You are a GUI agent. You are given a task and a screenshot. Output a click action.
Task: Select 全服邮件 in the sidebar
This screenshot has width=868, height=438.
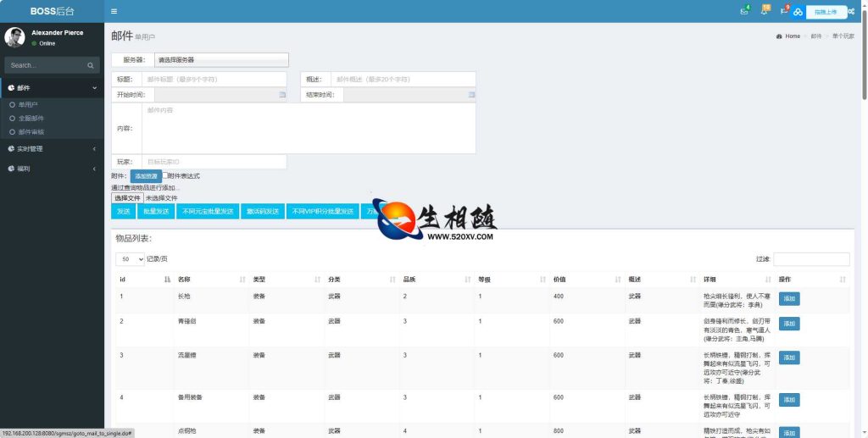31,118
